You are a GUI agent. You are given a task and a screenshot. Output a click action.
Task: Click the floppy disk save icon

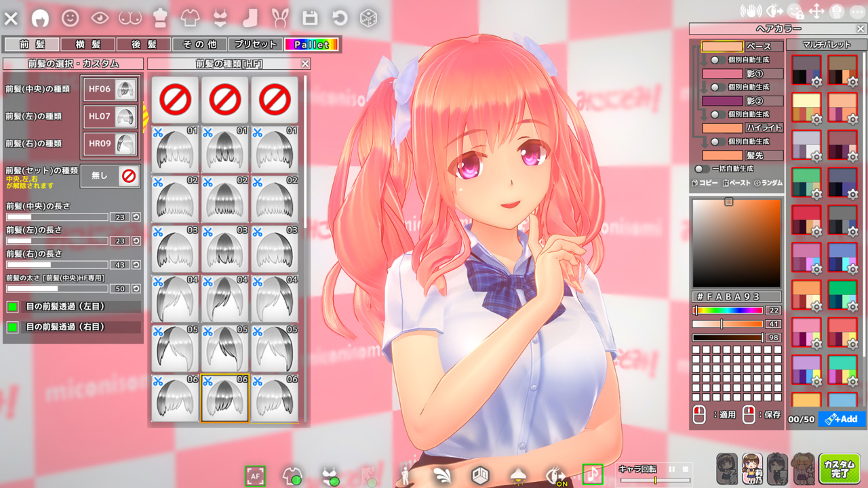310,18
